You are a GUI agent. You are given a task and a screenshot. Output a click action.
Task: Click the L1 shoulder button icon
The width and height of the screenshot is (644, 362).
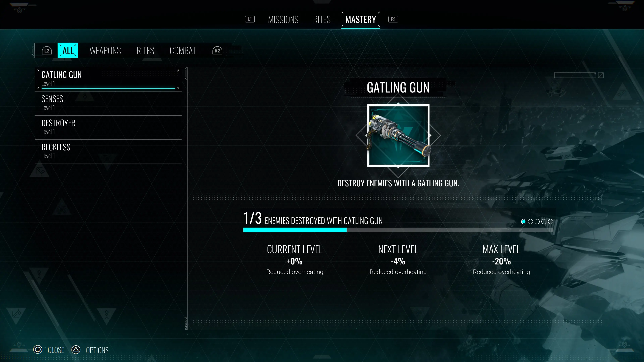tap(250, 19)
